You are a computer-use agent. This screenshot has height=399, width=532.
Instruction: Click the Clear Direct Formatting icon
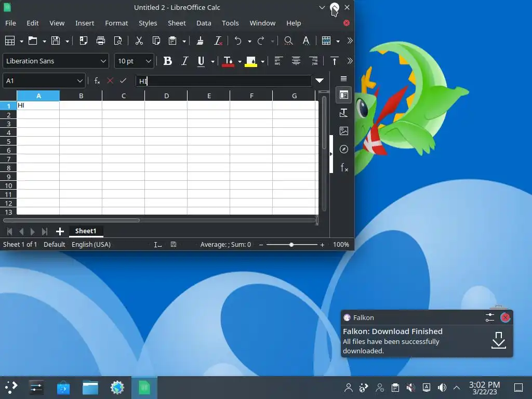[218, 41]
